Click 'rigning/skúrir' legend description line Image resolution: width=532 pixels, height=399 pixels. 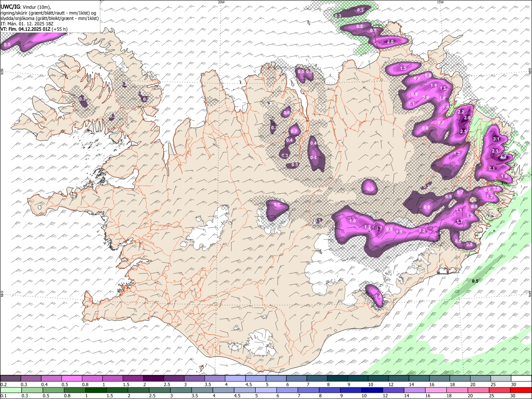(49, 13)
